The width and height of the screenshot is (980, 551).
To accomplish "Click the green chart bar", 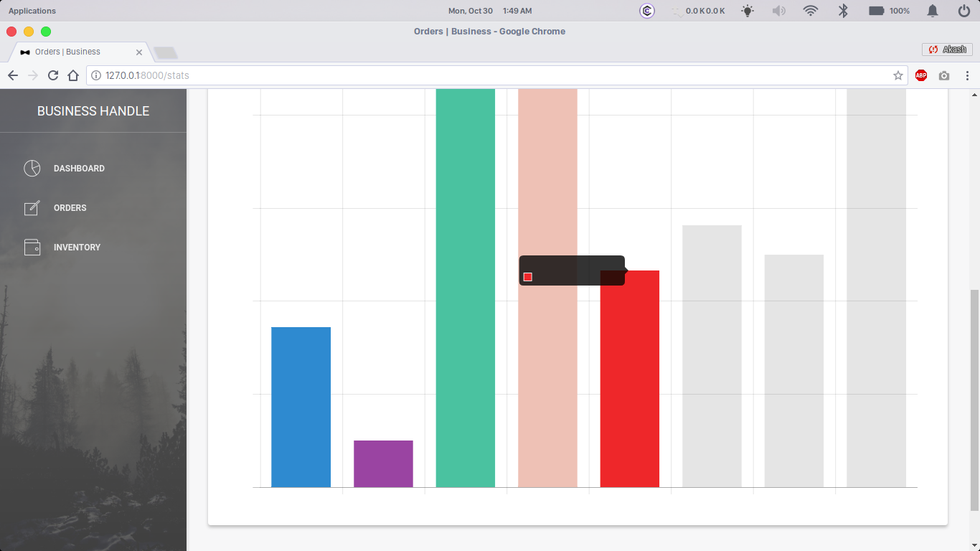I will click(465, 288).
